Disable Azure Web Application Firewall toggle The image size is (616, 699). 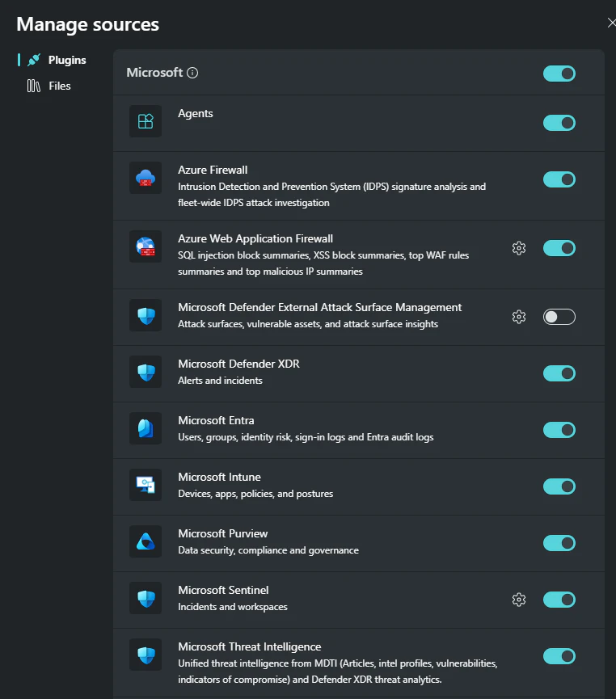(559, 248)
